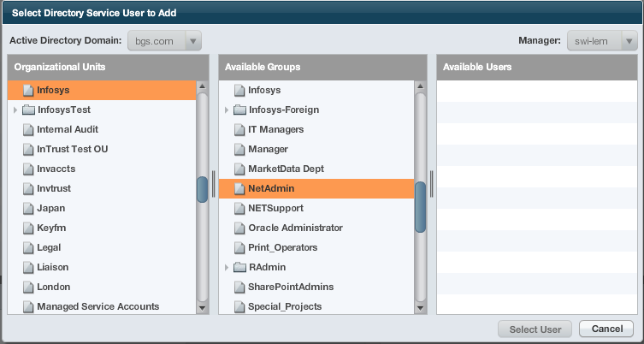Select Managed Service Accounts unit
The height and width of the screenshot is (344, 644).
coord(102,306)
